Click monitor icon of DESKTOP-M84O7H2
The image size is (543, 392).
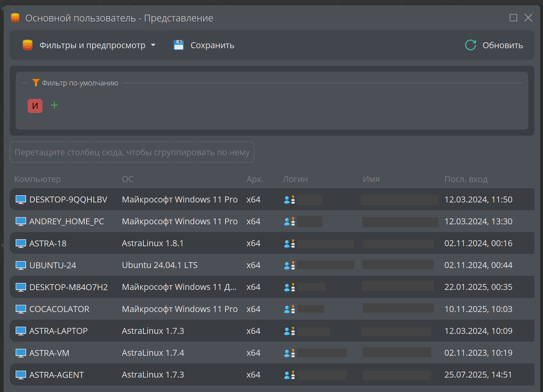click(21, 287)
